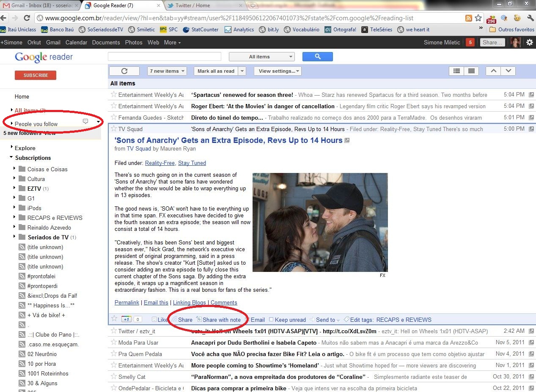Star the 'Spartacus' renewed item
Screen dimensions: 536x392
click(x=113, y=94)
